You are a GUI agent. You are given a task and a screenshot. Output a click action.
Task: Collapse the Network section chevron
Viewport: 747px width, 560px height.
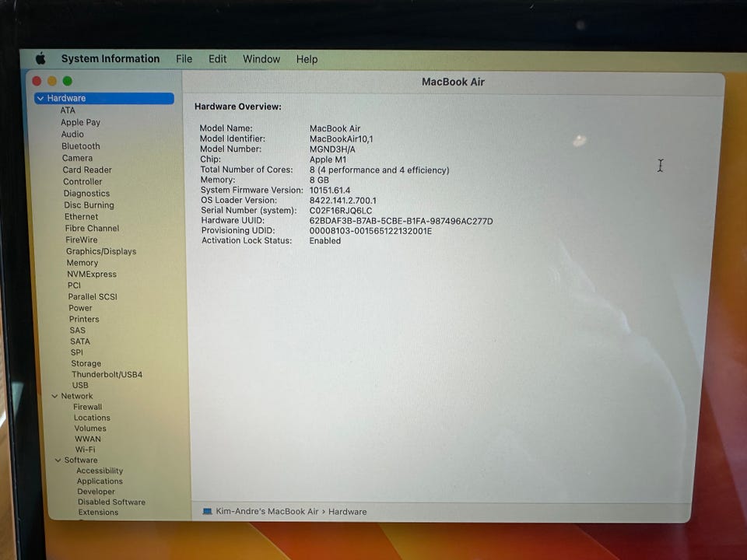pos(54,396)
